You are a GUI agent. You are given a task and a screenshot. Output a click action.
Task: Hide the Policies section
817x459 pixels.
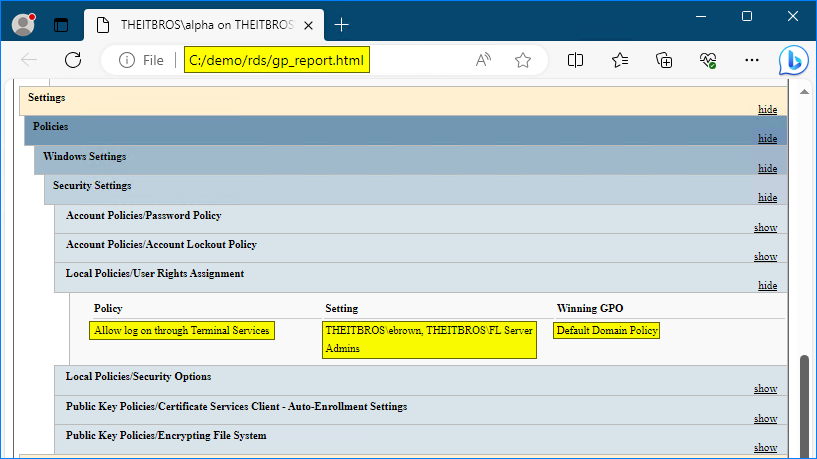[768, 139]
